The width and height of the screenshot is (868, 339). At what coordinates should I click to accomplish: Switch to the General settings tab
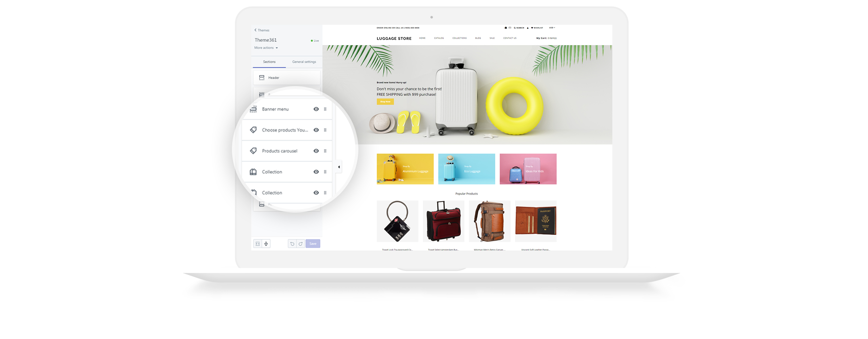point(304,62)
